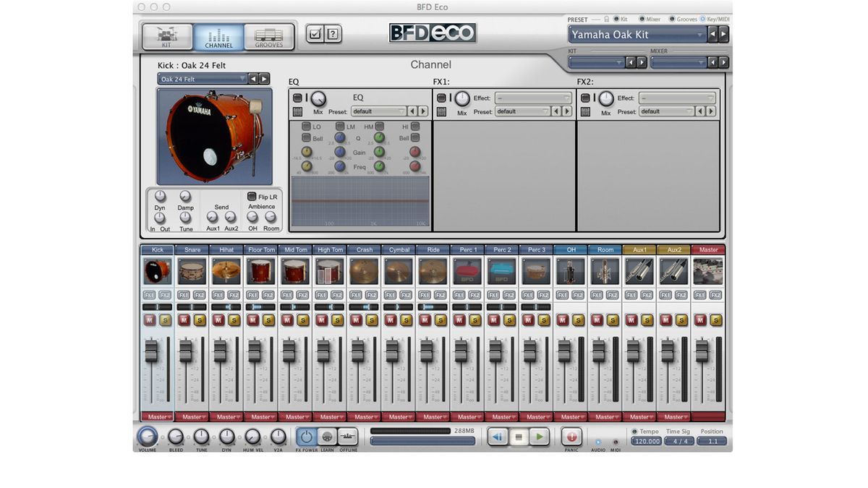Screen dimensions: 868x488
Task: Select the Floor Tom channel icon
Action: click(261, 272)
